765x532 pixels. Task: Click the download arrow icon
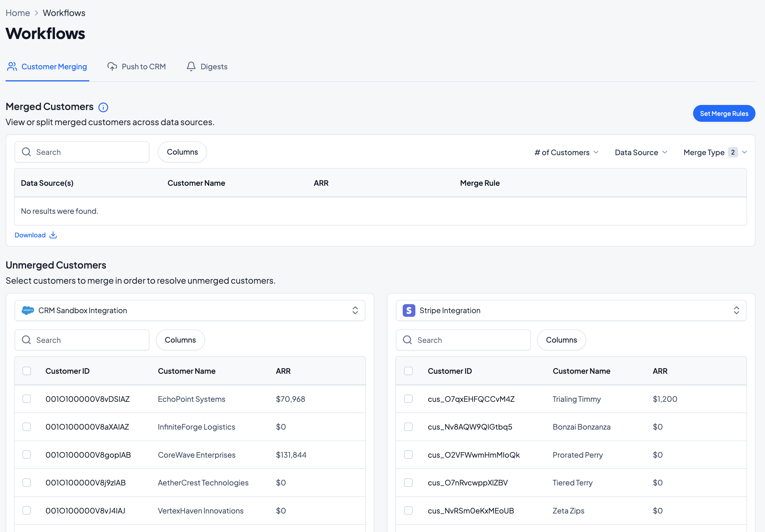click(x=53, y=235)
